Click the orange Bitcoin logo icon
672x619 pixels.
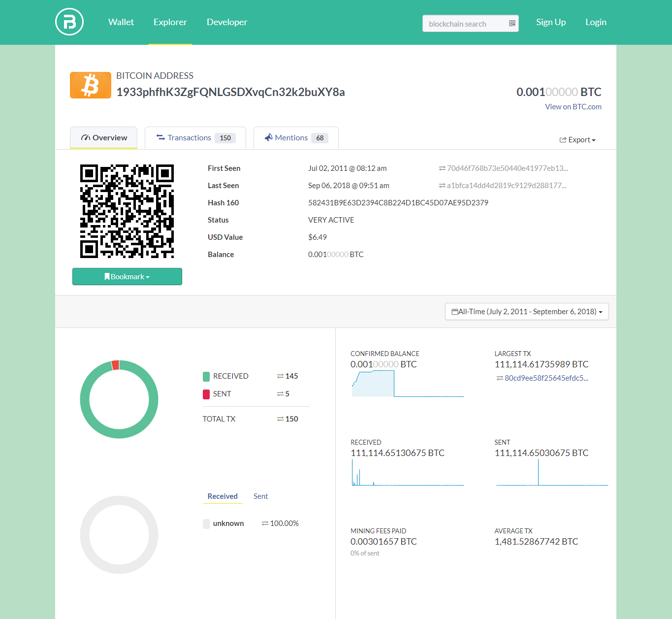91,85
